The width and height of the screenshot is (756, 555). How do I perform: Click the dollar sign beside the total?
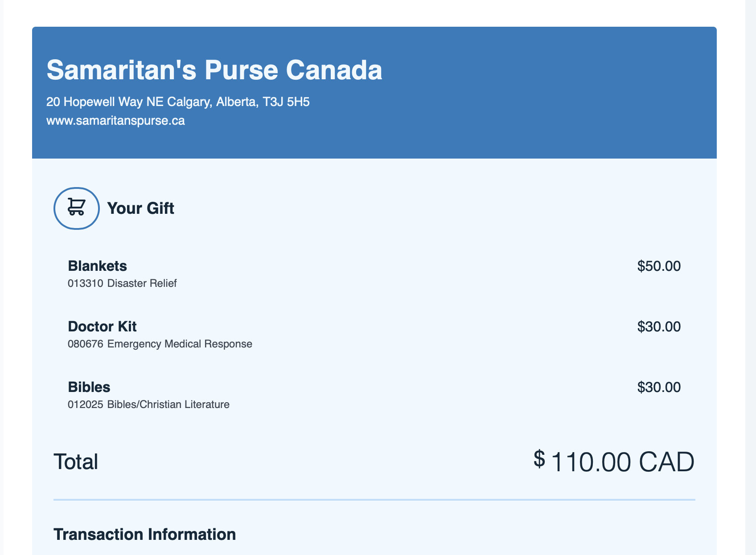[539, 458]
